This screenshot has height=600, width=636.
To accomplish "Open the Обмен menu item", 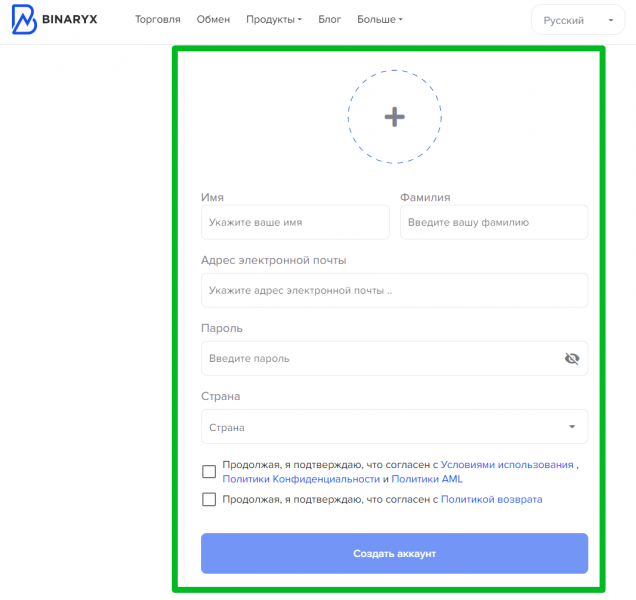I will [x=213, y=19].
